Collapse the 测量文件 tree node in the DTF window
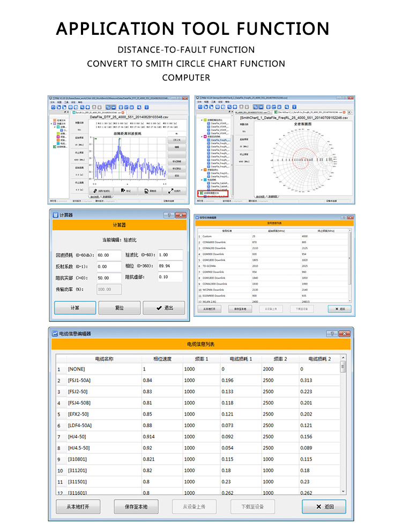 tap(52, 124)
